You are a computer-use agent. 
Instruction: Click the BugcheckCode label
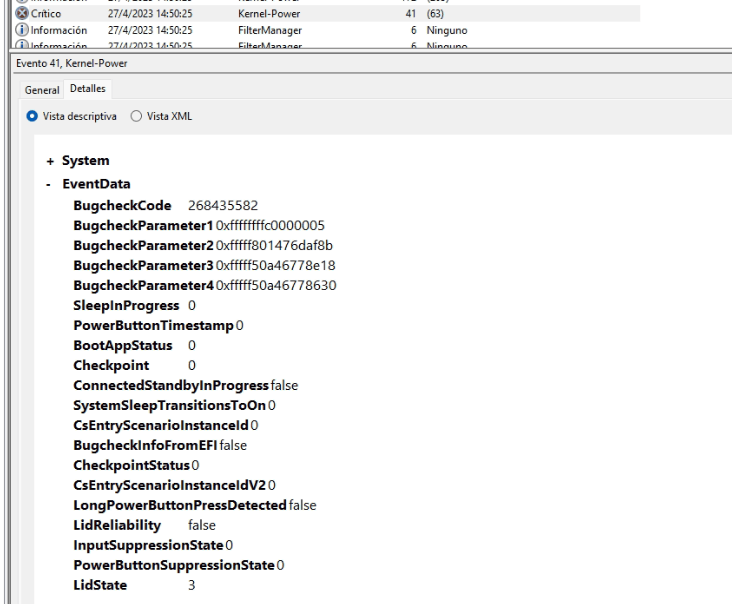pos(122,206)
